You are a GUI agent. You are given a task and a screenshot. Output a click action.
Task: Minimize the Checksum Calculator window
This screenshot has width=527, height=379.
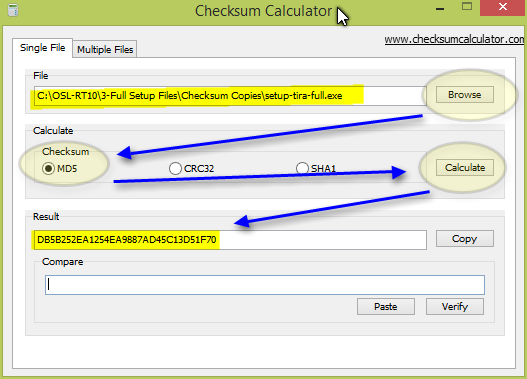tap(440, 8)
